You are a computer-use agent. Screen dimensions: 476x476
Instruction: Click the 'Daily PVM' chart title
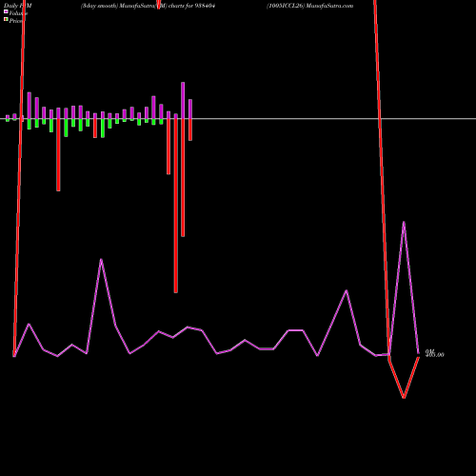click(x=18, y=6)
